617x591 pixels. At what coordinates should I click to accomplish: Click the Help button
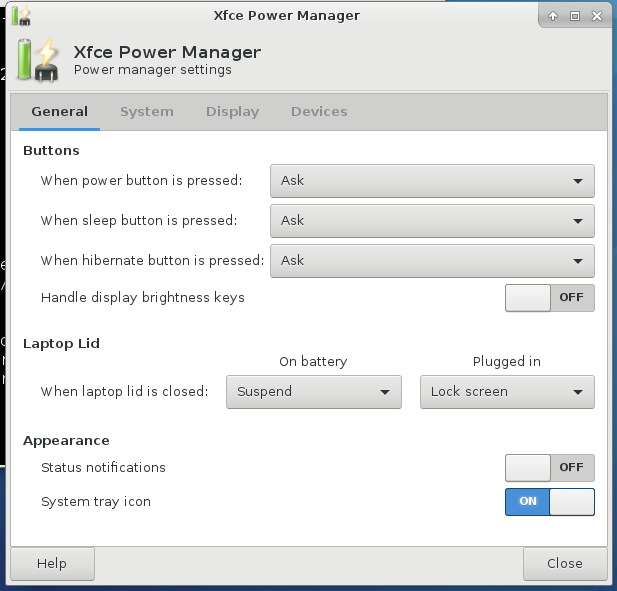(x=52, y=564)
